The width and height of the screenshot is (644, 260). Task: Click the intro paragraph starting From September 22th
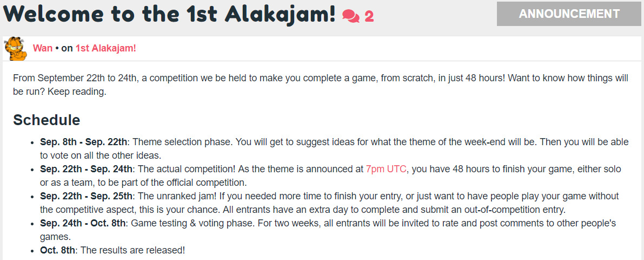321,84
